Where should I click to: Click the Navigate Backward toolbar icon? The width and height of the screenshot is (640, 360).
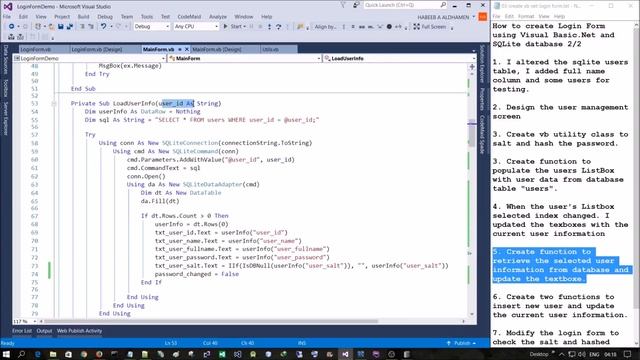[11, 27]
